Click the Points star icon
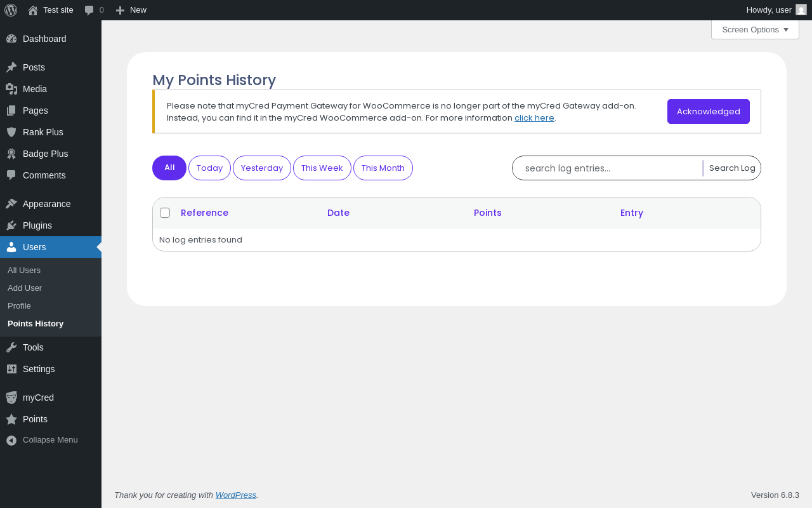The image size is (812, 508). (11, 419)
